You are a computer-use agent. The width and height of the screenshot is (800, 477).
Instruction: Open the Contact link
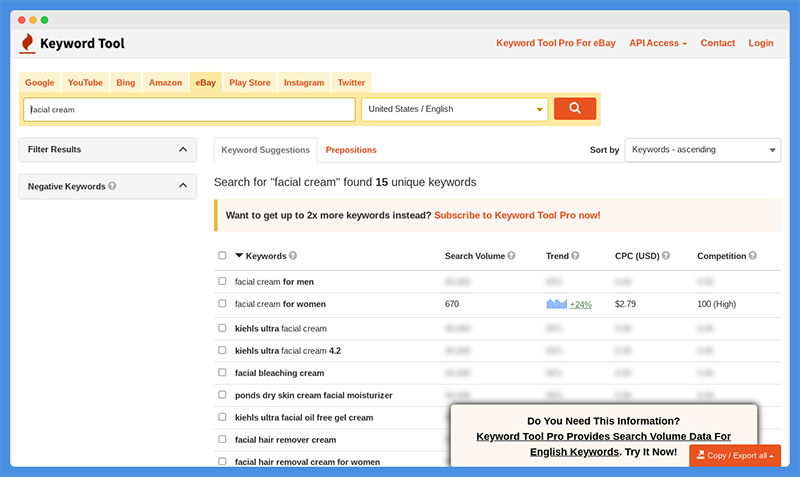717,43
